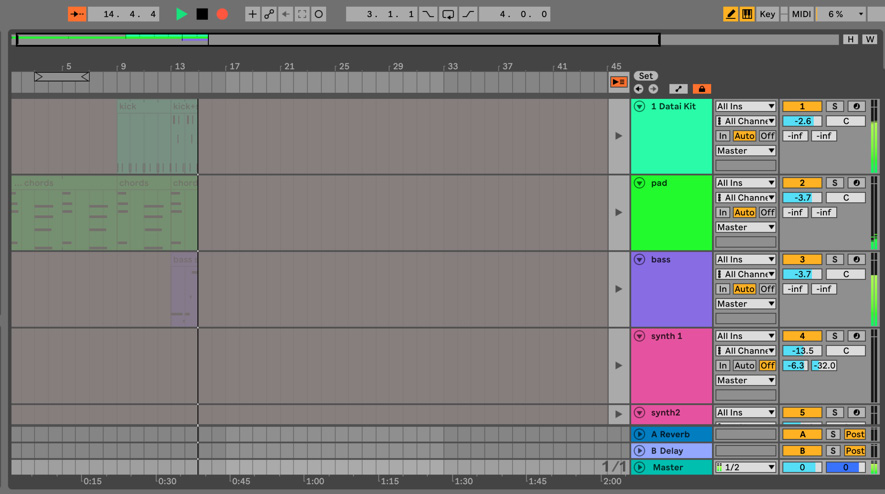Enable Key Map Mode
885x494 pixels.
pos(767,14)
